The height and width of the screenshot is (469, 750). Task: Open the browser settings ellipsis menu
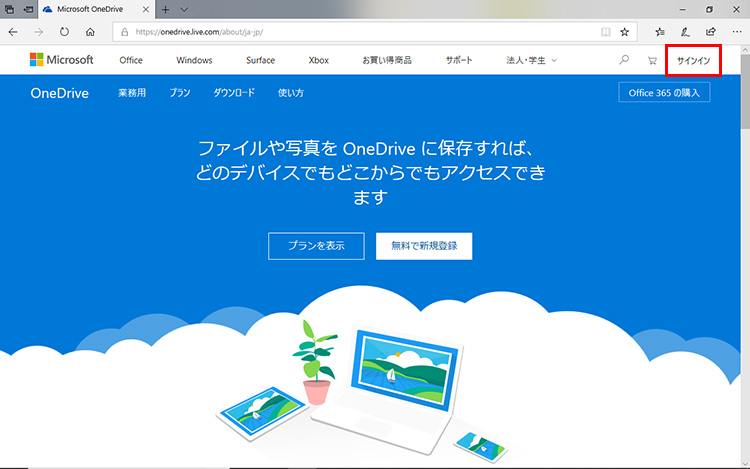click(x=736, y=32)
